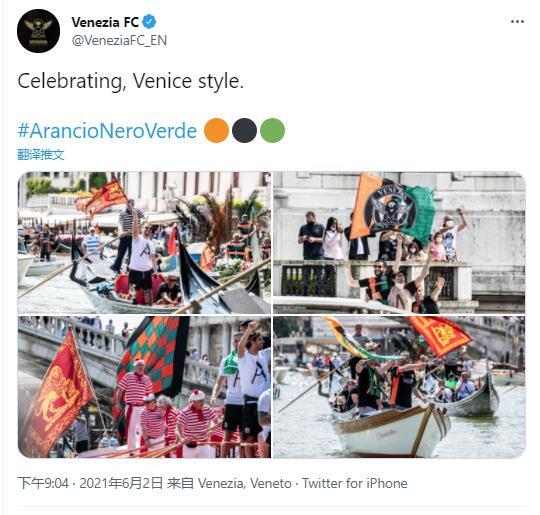The width and height of the screenshot is (540, 515).
Task: Click the blue verified badge icon
Action: pyautogui.click(x=149, y=22)
